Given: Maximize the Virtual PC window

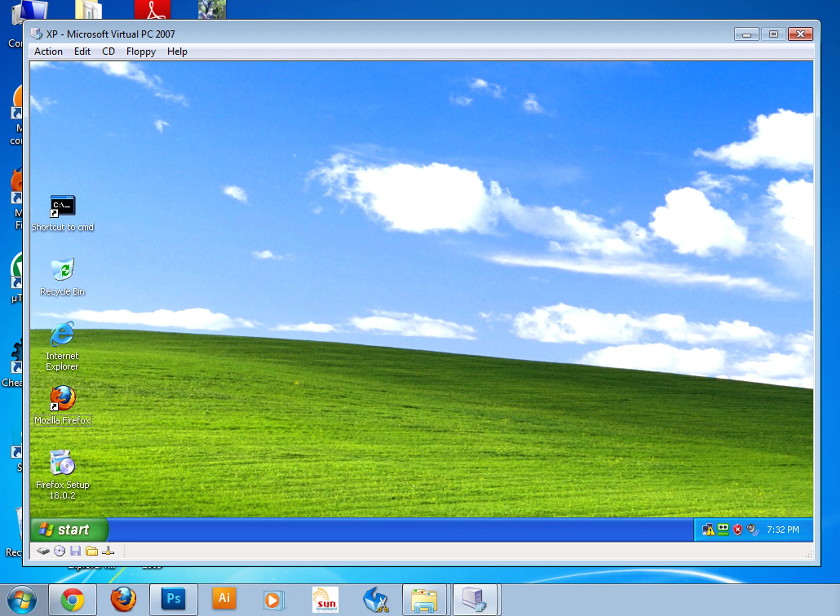Looking at the screenshot, I should pos(773,34).
